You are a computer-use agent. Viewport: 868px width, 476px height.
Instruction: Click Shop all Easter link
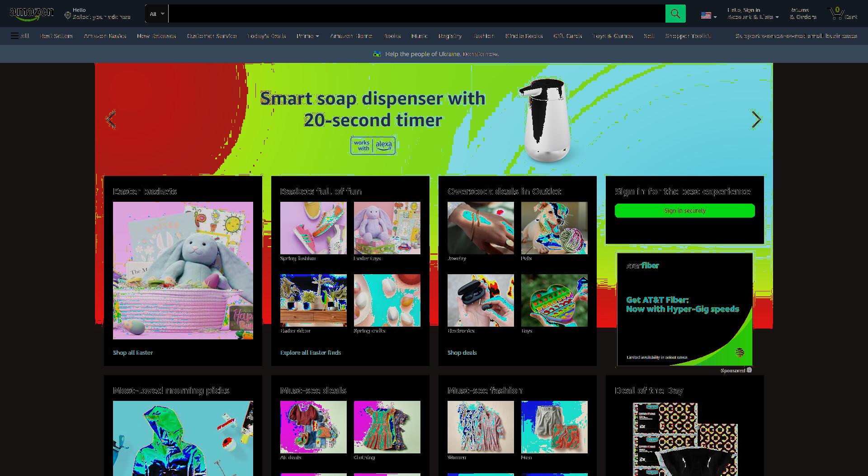pyautogui.click(x=133, y=352)
